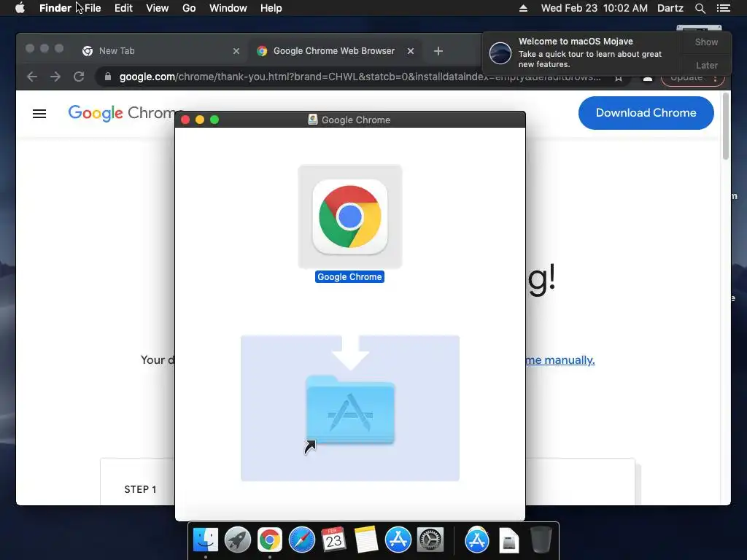Go back in Chrome browser
Image resolution: width=747 pixels, height=560 pixels.
32,77
